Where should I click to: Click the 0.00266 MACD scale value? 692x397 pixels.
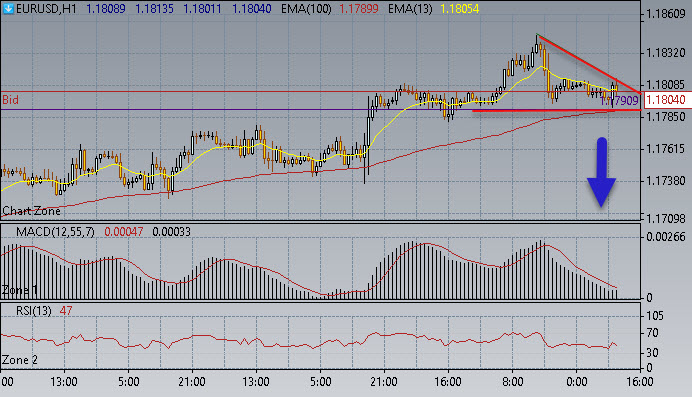(x=666, y=237)
